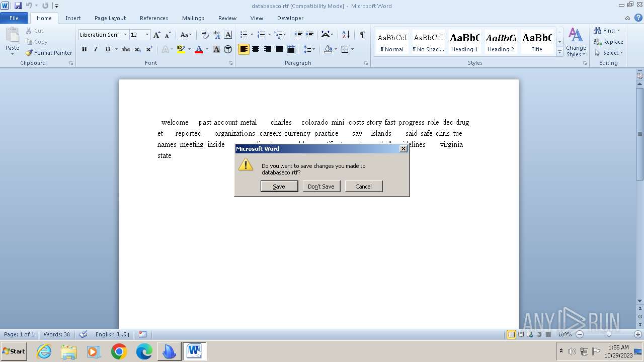The image size is (644, 362).
Task: Open Chrome from taskbar
Action: click(x=119, y=351)
